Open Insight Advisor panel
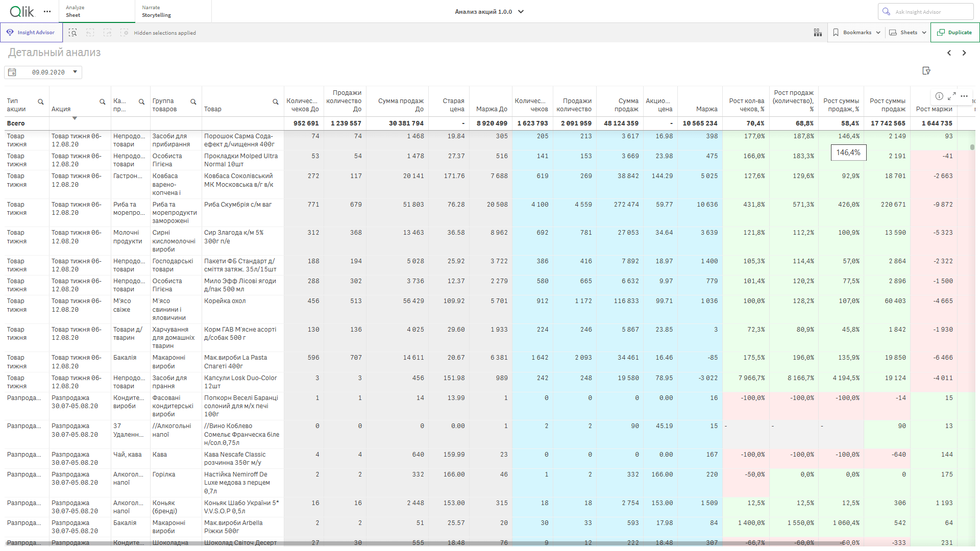 click(x=31, y=33)
